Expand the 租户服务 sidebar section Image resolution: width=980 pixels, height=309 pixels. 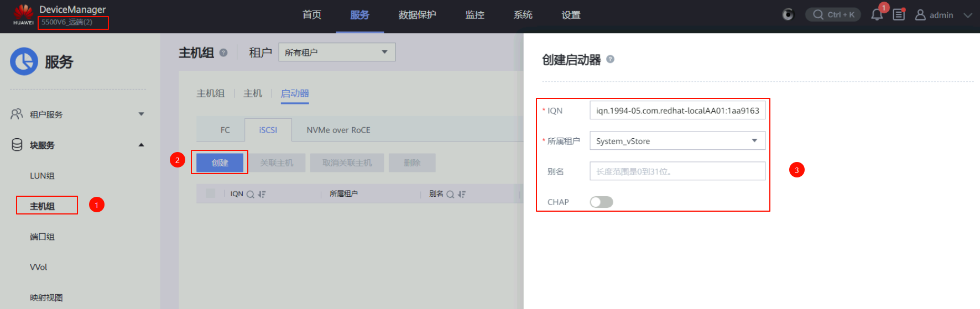(x=141, y=114)
